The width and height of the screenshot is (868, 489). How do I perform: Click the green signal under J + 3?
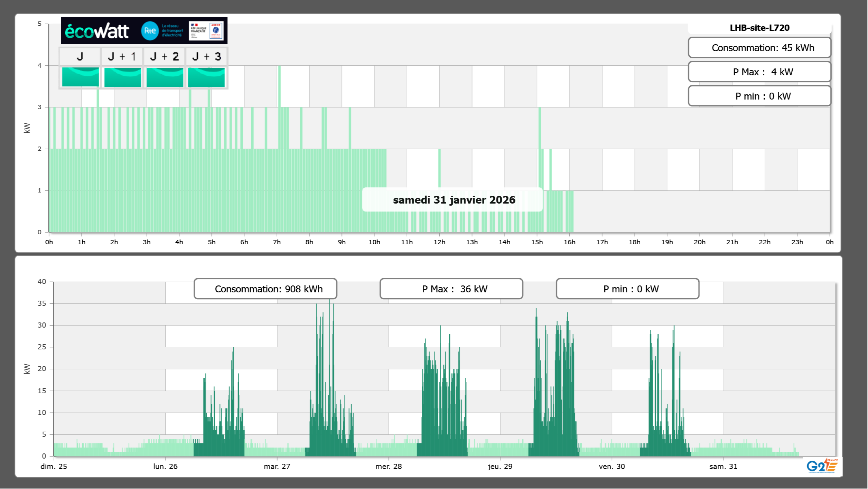pyautogui.click(x=206, y=77)
